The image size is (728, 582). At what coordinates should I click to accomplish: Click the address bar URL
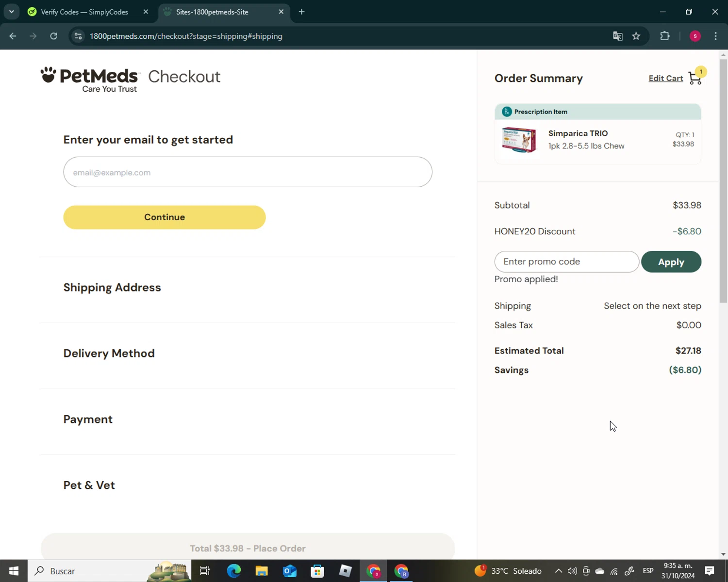click(186, 36)
